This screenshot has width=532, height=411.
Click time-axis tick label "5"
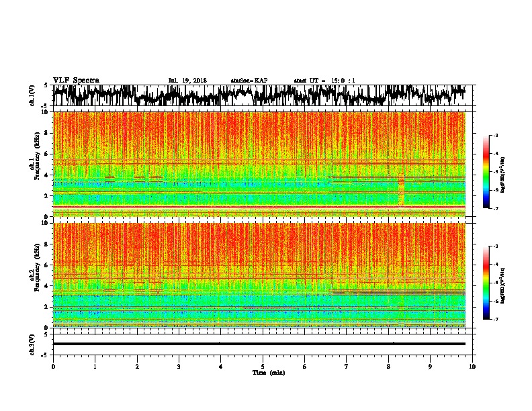pyautogui.click(x=263, y=367)
